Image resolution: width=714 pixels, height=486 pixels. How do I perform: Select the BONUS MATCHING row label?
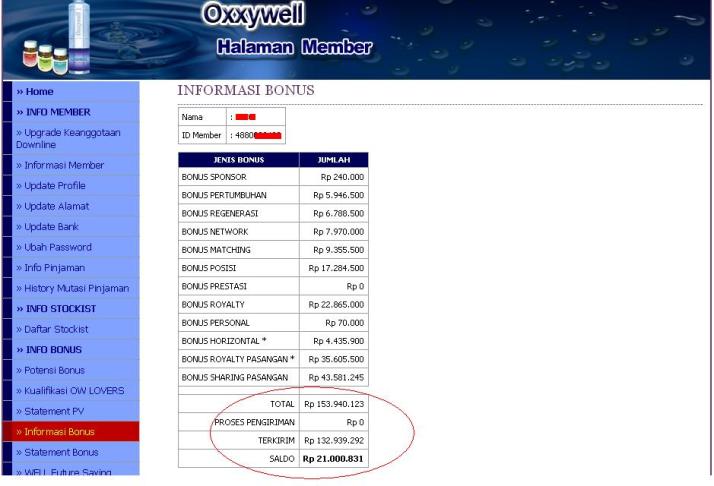pyautogui.click(x=216, y=250)
